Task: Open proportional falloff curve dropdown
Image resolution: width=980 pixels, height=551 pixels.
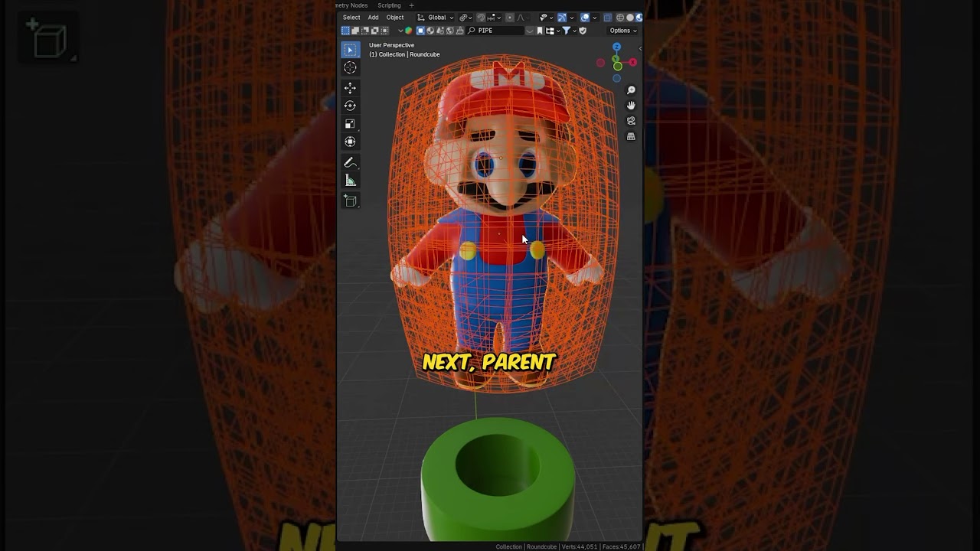Action: click(522, 18)
